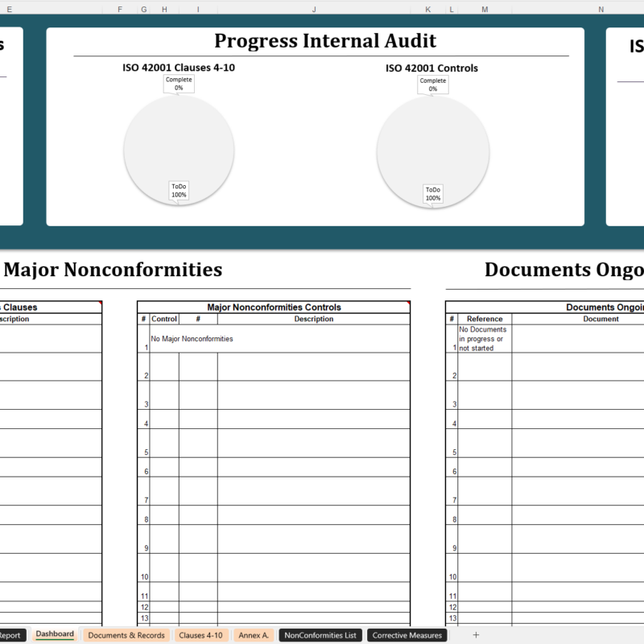Click the Complete 0% label on the Controls chart
Viewport: 644px width, 644px height.
tap(433, 85)
